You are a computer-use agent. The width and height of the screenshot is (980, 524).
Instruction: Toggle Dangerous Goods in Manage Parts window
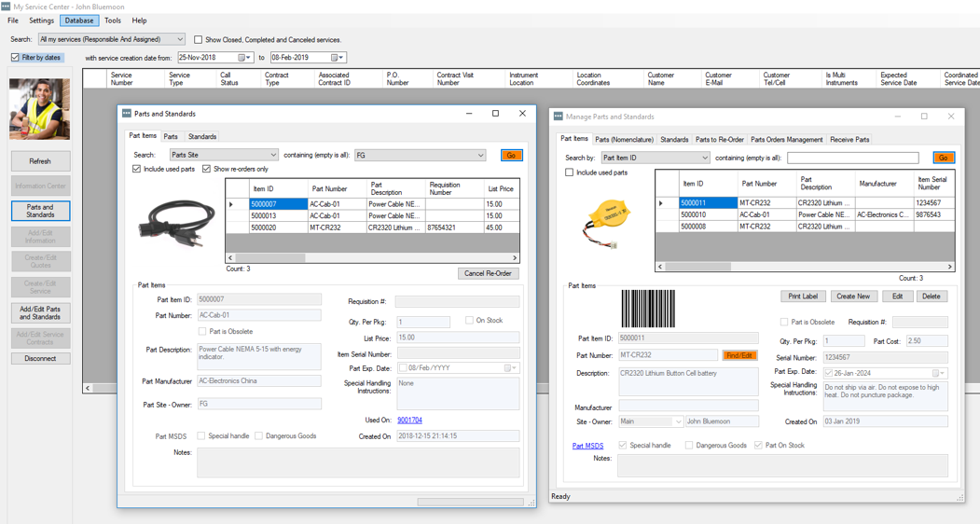point(689,445)
